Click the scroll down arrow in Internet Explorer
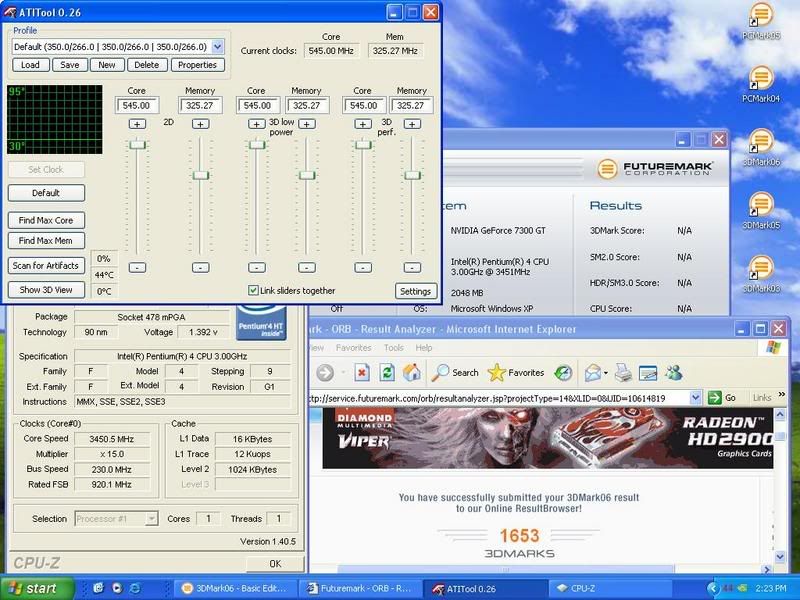 [x=780, y=556]
